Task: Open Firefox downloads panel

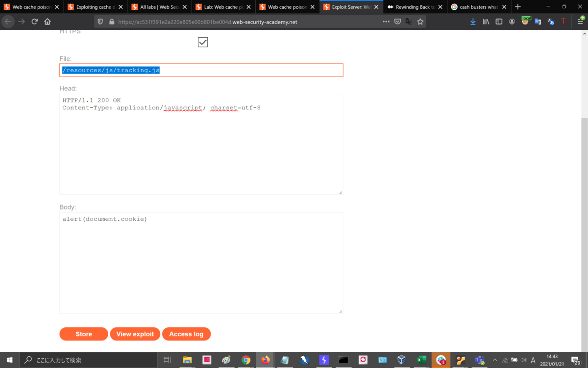Action: coord(473,22)
